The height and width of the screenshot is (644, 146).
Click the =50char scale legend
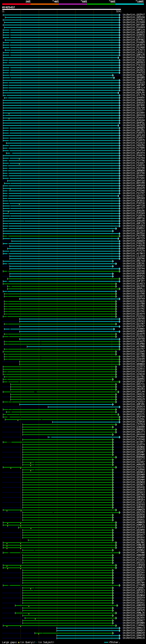pyautogui.click(x=112, y=642)
